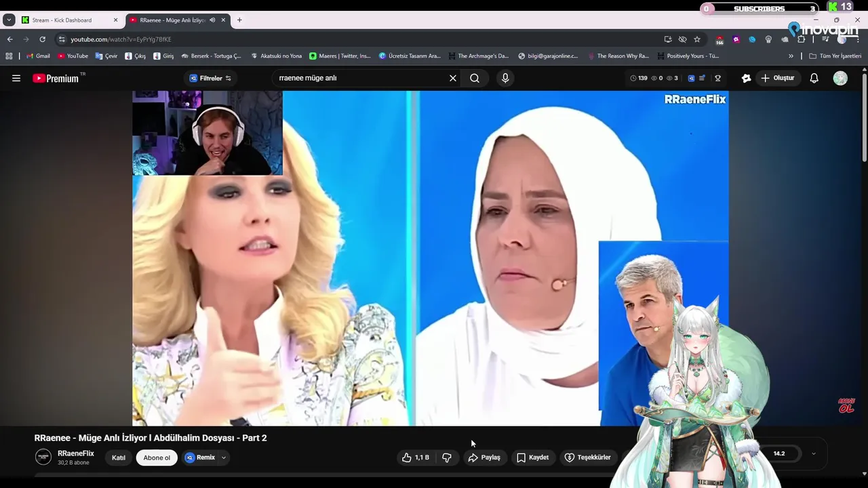The width and height of the screenshot is (868, 488).
Task: Switch to Stream - Kick Dashboard tab
Action: (x=68, y=20)
